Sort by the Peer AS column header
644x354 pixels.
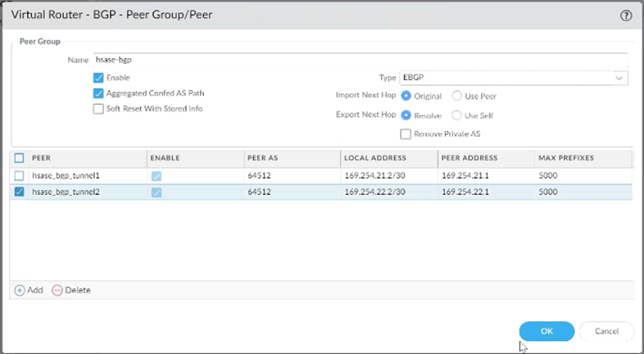click(x=289, y=157)
